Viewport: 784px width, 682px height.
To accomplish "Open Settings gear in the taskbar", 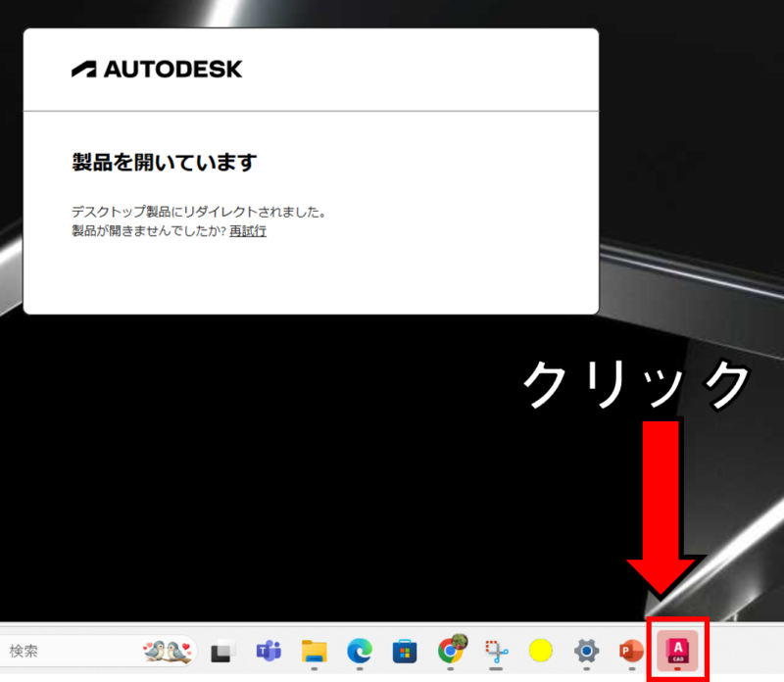I will [x=586, y=651].
